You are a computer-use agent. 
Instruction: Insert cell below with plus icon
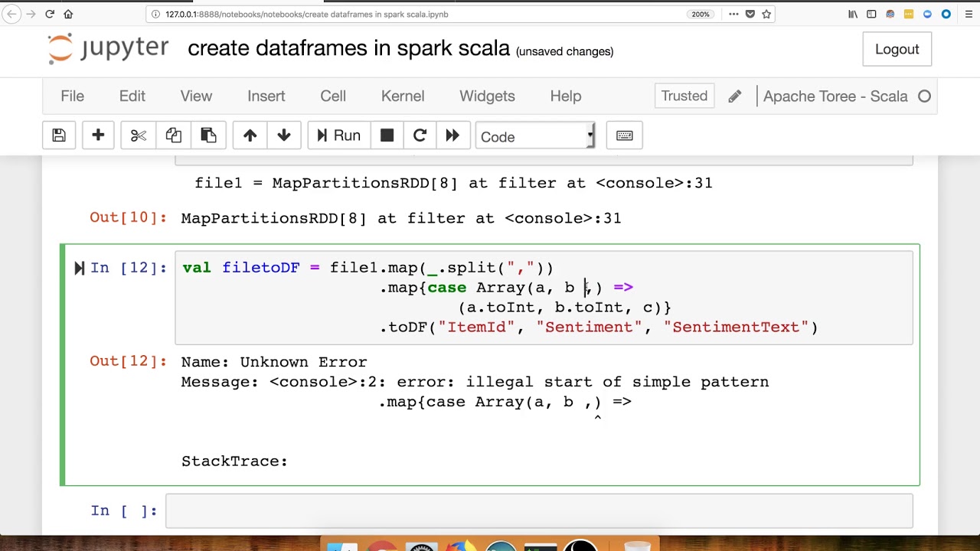(x=98, y=135)
